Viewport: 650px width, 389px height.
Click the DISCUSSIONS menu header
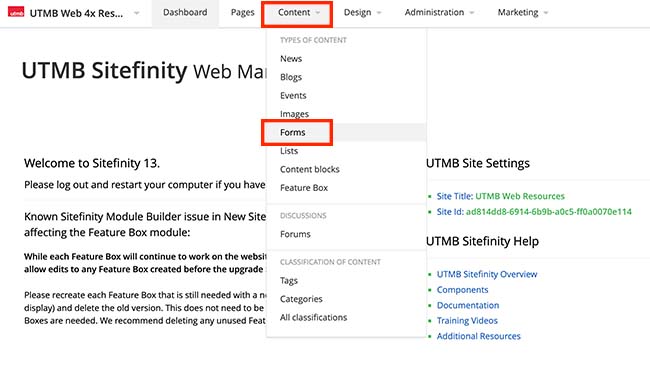(x=303, y=216)
